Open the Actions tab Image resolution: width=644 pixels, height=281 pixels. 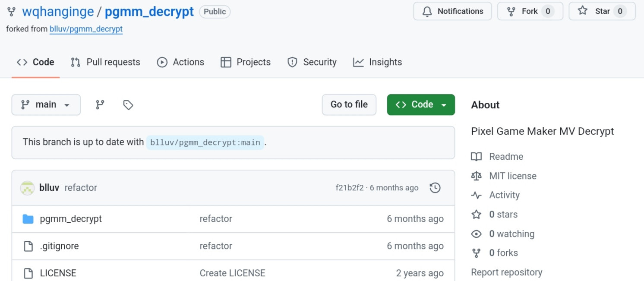(180, 62)
